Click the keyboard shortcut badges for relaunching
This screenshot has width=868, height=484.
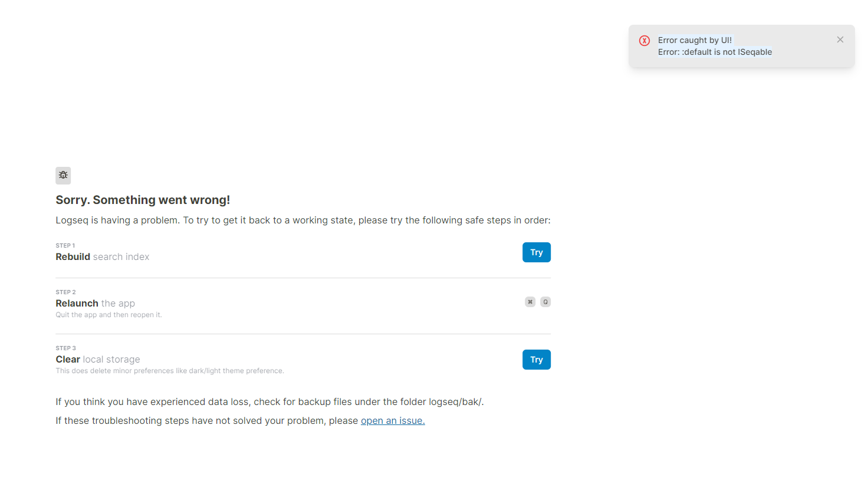(537, 301)
